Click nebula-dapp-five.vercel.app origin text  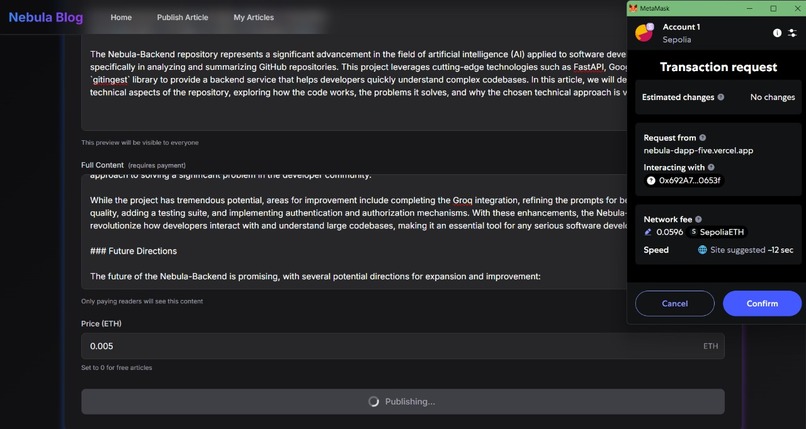pos(698,151)
